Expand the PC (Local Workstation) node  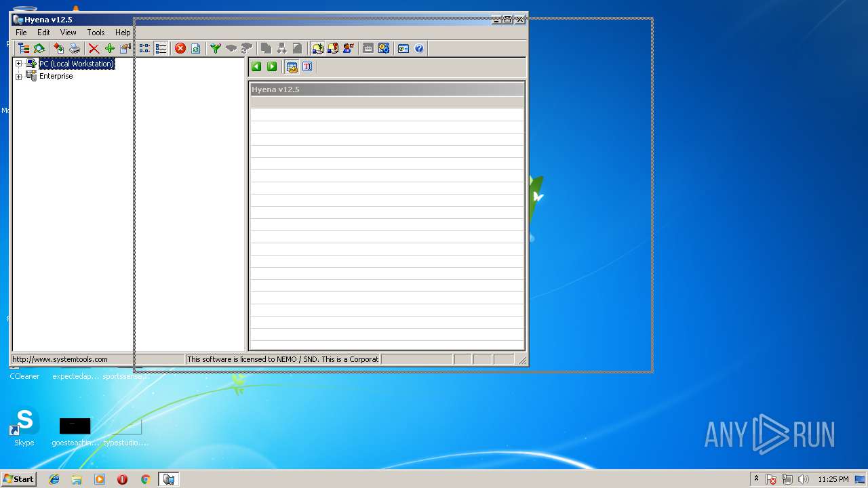[19, 64]
